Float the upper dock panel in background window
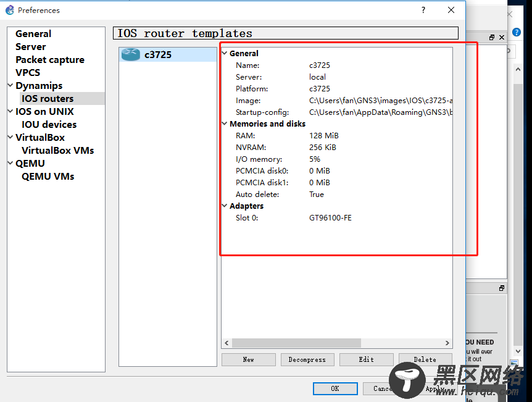Screen dimensions: 532x402 coord(492,37)
